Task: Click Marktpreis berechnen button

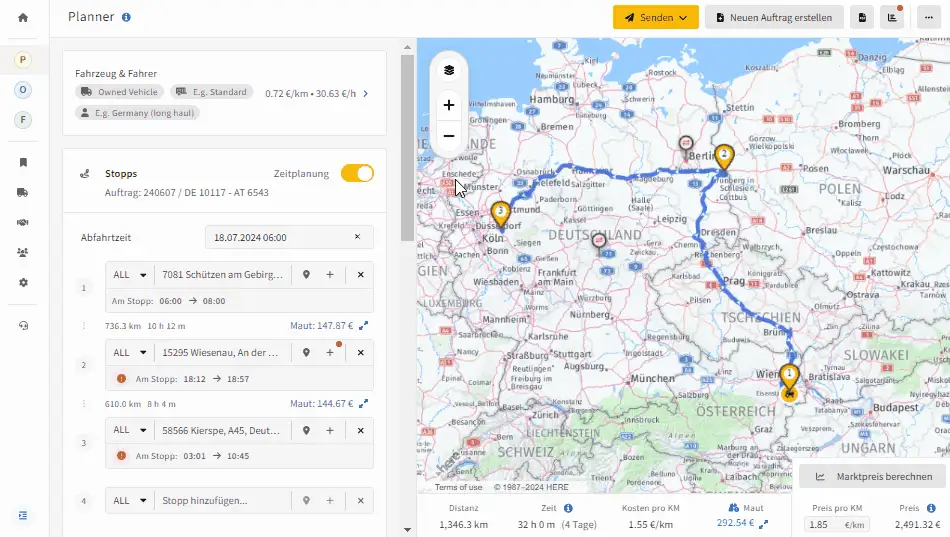Action: [x=872, y=476]
